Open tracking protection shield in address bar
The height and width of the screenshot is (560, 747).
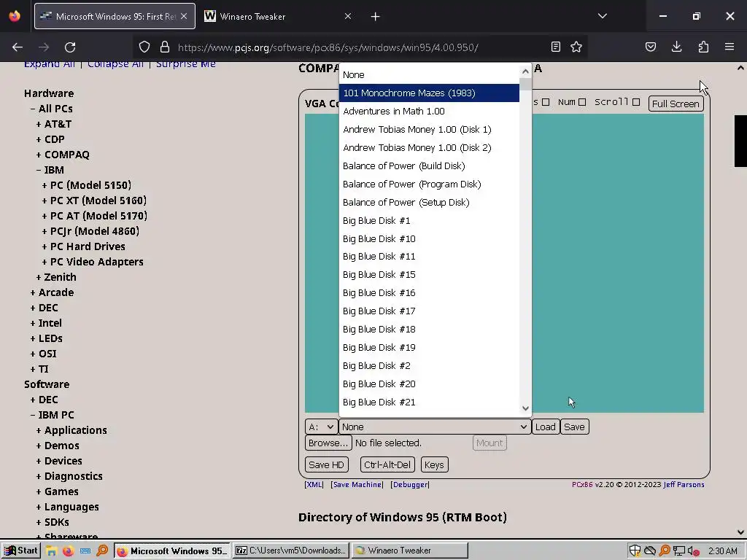tap(144, 47)
